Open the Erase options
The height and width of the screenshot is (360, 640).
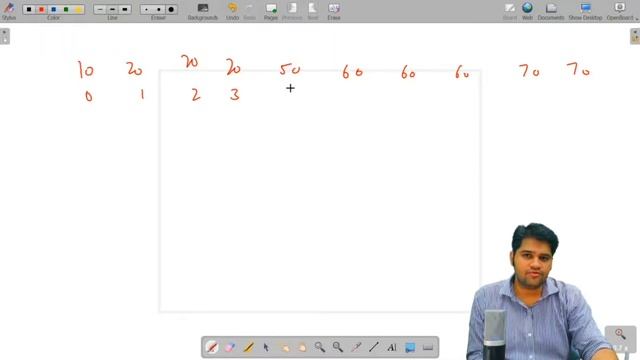(333, 11)
